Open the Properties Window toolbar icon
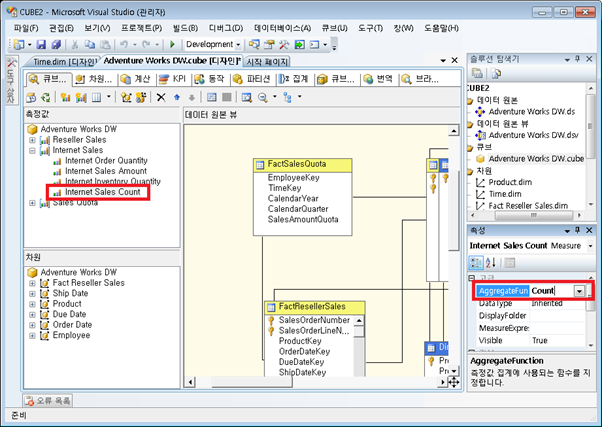Image resolution: width=602 pixels, height=427 pixels. pos(269,45)
